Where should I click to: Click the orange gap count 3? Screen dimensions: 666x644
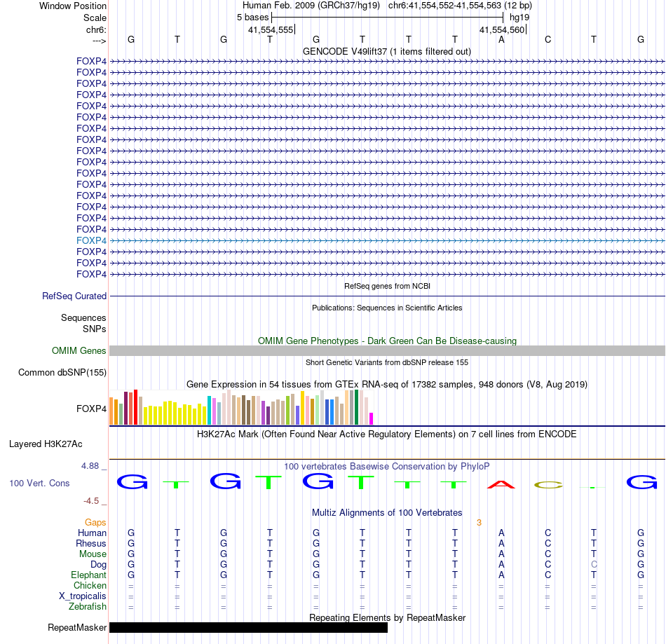point(479,523)
